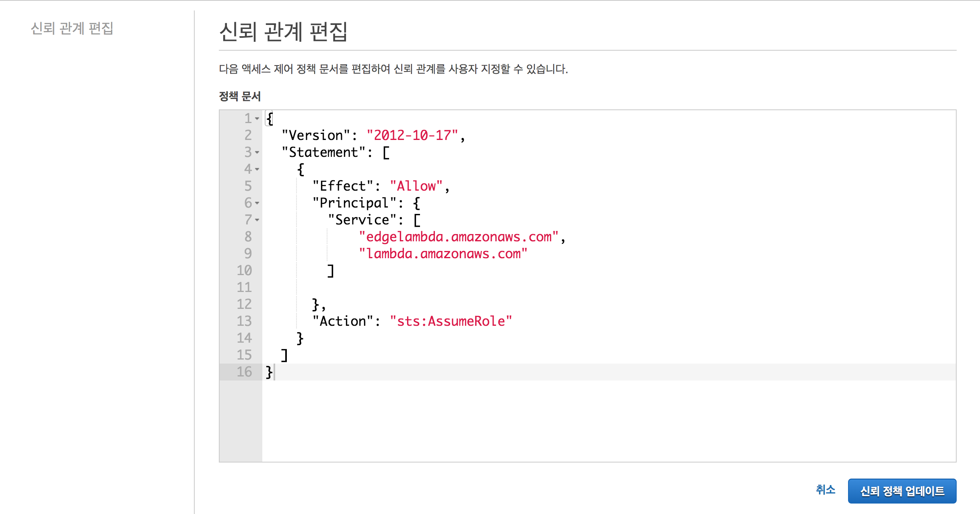Collapse the fold arrow on line 4
The image size is (980, 514).
[257, 169]
